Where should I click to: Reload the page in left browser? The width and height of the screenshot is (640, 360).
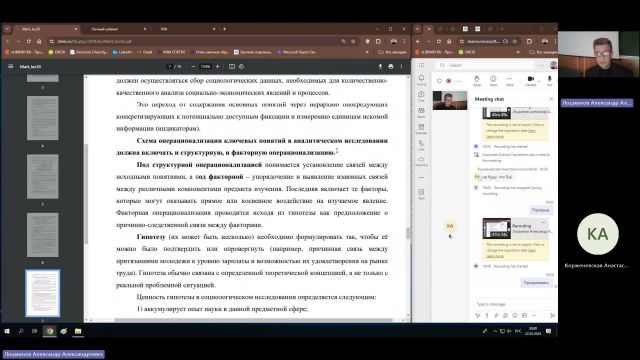(x=29, y=41)
